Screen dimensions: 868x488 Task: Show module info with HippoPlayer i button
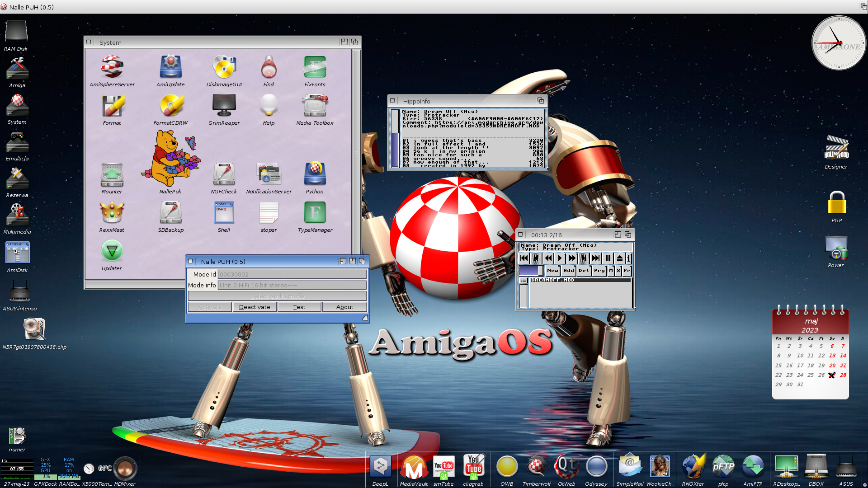click(628, 258)
